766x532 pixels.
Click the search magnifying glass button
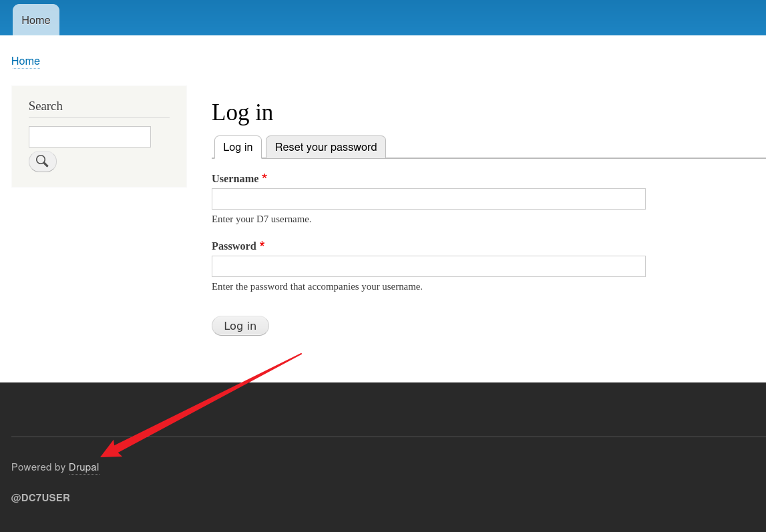(42, 162)
